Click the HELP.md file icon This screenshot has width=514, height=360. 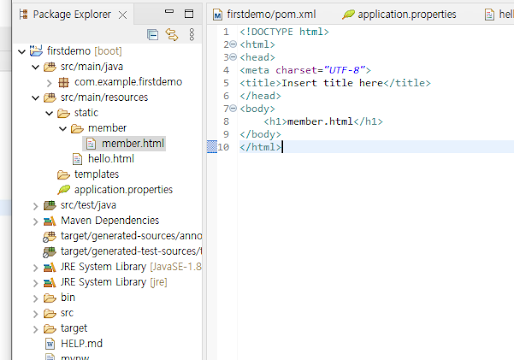click(x=50, y=344)
